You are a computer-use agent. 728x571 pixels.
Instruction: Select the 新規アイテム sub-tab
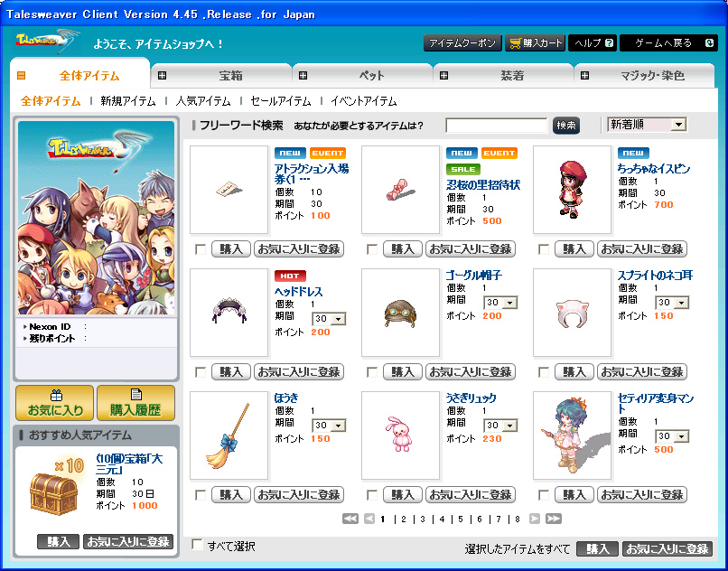pyautogui.click(x=128, y=101)
